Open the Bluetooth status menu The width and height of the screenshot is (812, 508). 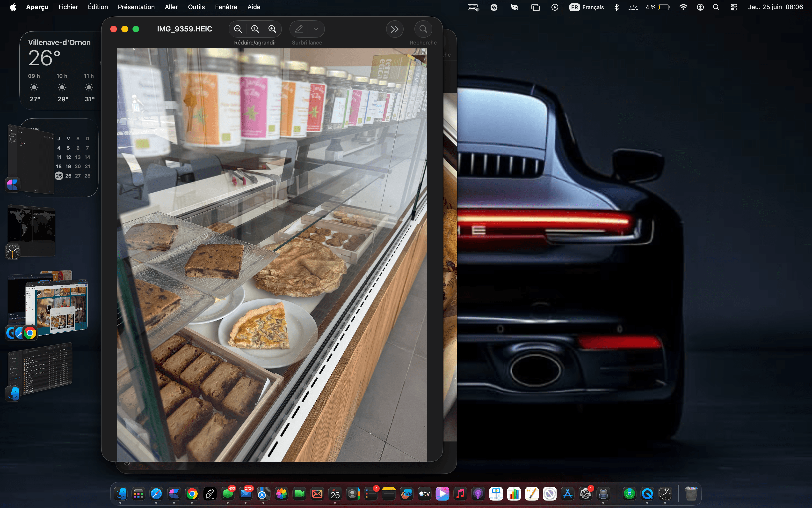pyautogui.click(x=616, y=7)
